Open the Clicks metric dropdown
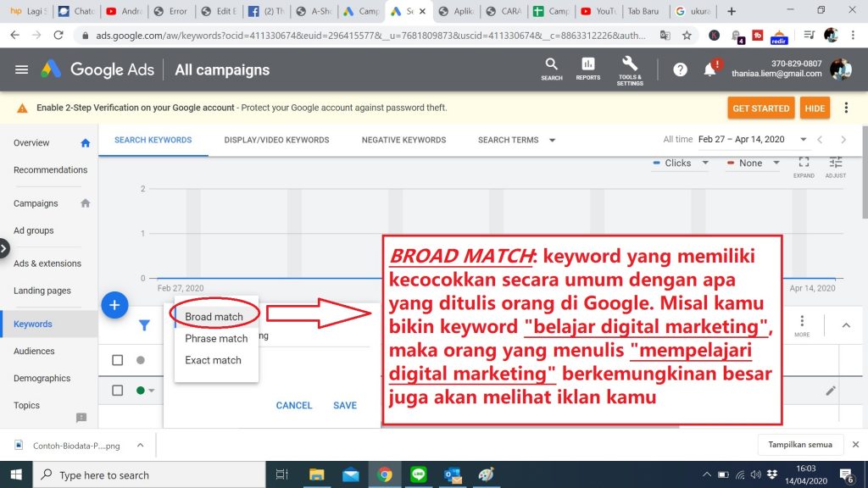This screenshot has height=488, width=868. [x=681, y=163]
